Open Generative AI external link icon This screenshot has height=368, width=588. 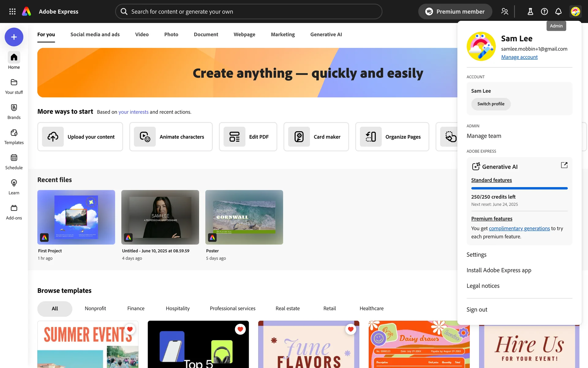[x=564, y=165]
